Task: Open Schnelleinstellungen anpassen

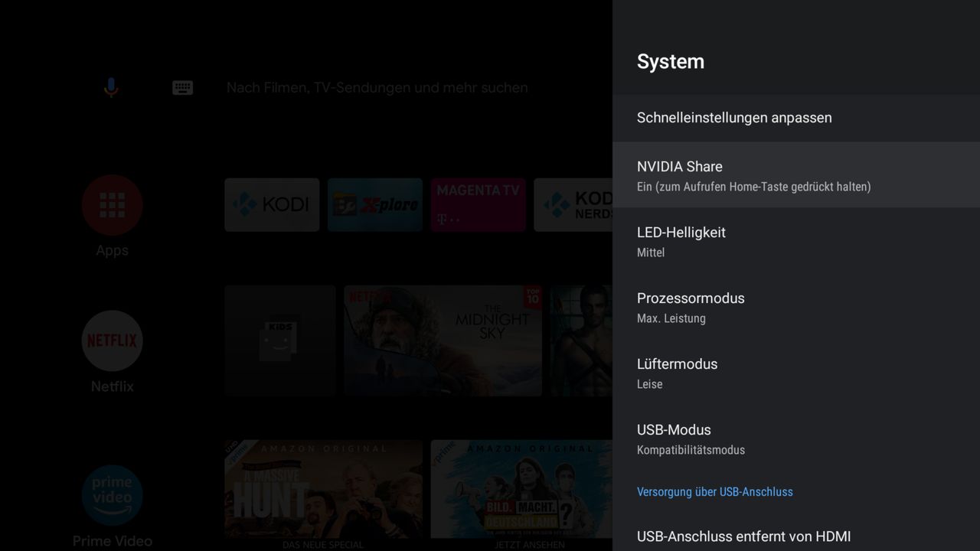Action: click(x=796, y=117)
